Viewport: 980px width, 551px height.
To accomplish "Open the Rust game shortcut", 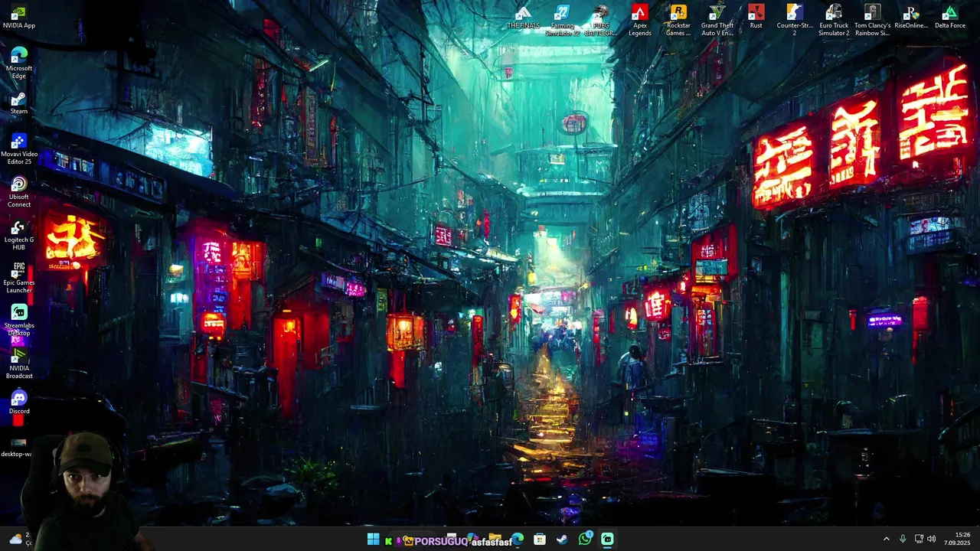I will pos(756,17).
